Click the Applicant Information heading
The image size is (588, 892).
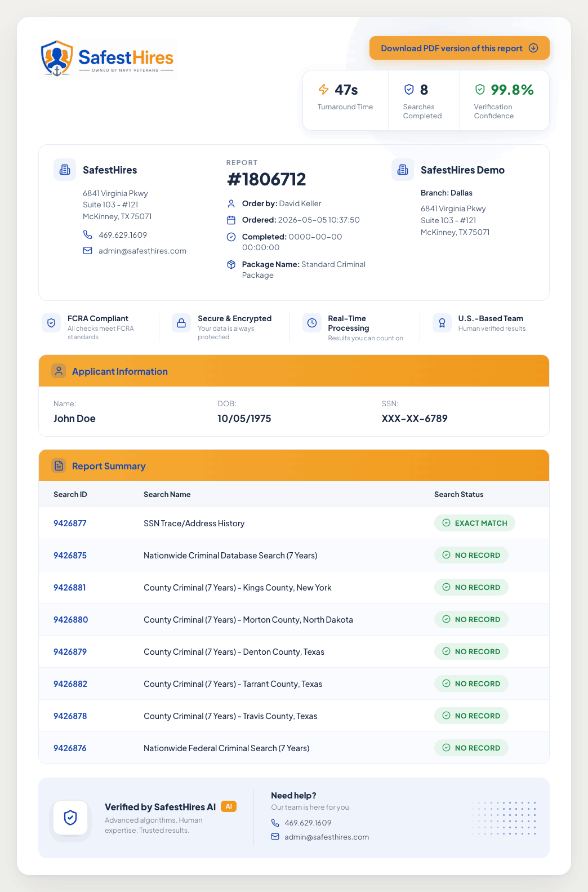click(x=120, y=371)
